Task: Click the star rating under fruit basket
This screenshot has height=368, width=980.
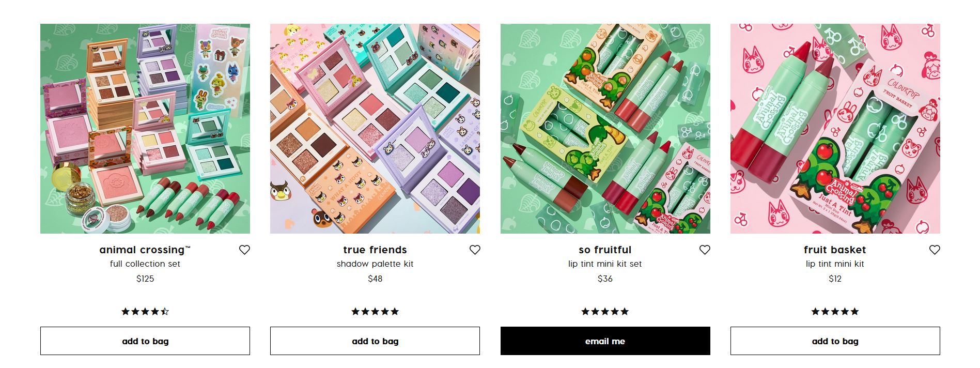Action: click(x=835, y=312)
